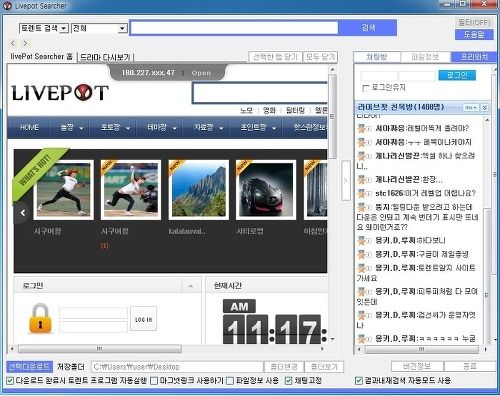This screenshot has width=500, height=396.
Task: Open the 채팅방 tab
Action: [377, 57]
